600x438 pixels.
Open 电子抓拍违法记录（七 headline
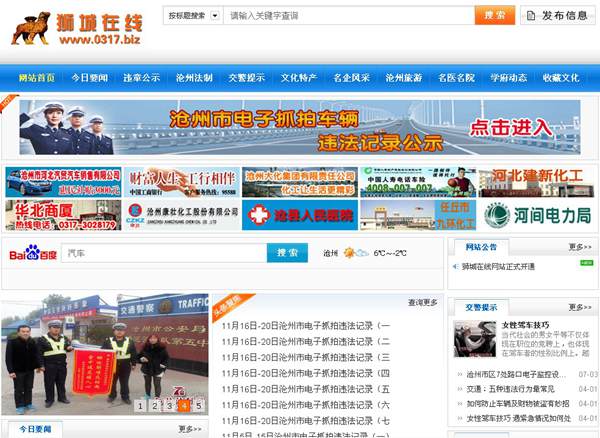pyautogui.click(x=306, y=421)
